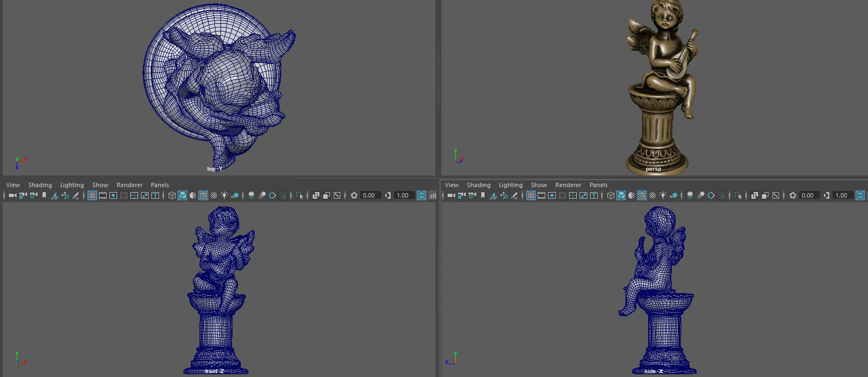This screenshot has width=868, height=377.
Task: Toggle Textured display in front panel toolbar
Action: (x=214, y=195)
